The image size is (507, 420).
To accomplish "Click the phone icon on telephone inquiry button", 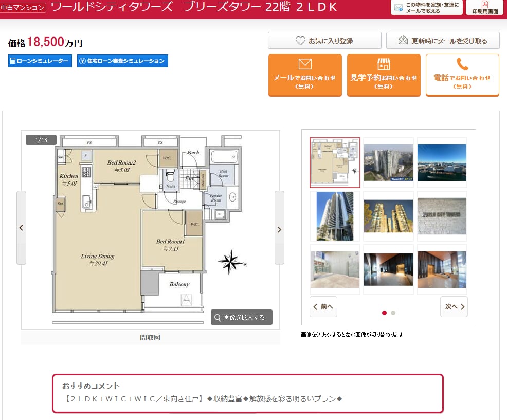I will (462, 64).
